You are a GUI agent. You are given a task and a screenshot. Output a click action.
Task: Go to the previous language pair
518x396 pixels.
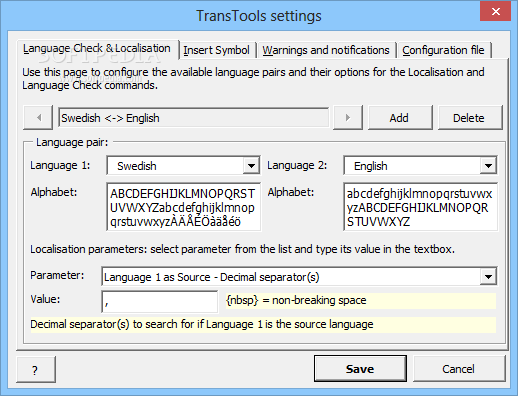click(38, 118)
